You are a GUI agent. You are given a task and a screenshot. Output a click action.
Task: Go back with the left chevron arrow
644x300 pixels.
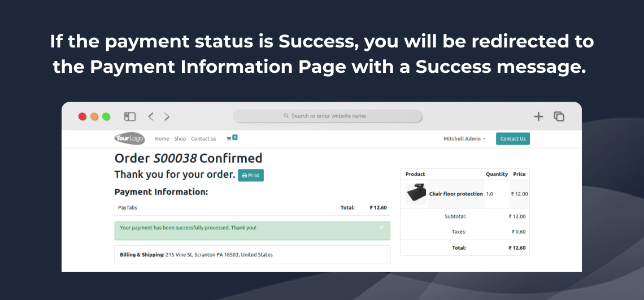[151, 117]
